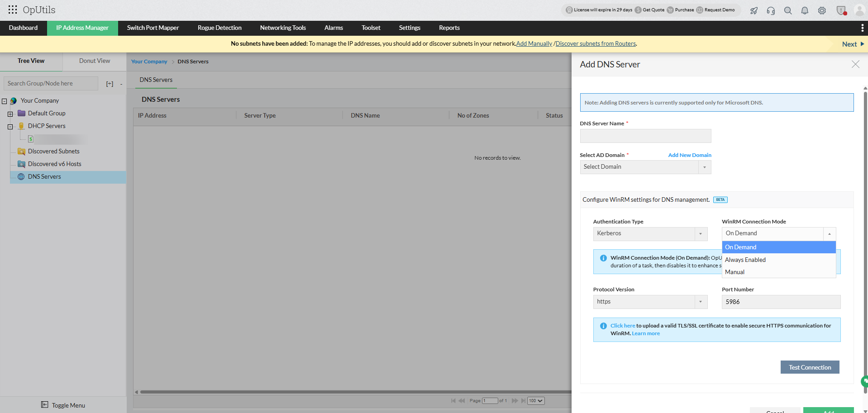Viewport: 868px width, 413px height.
Task: Expand the Default Group tree node
Action: pos(10,114)
